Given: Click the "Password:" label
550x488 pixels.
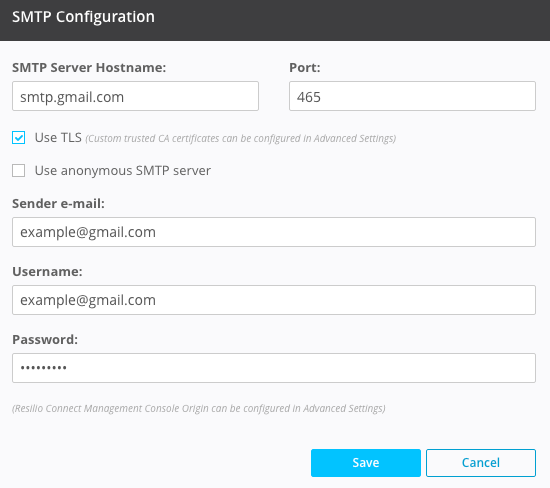Looking at the screenshot, I should pos(45,340).
